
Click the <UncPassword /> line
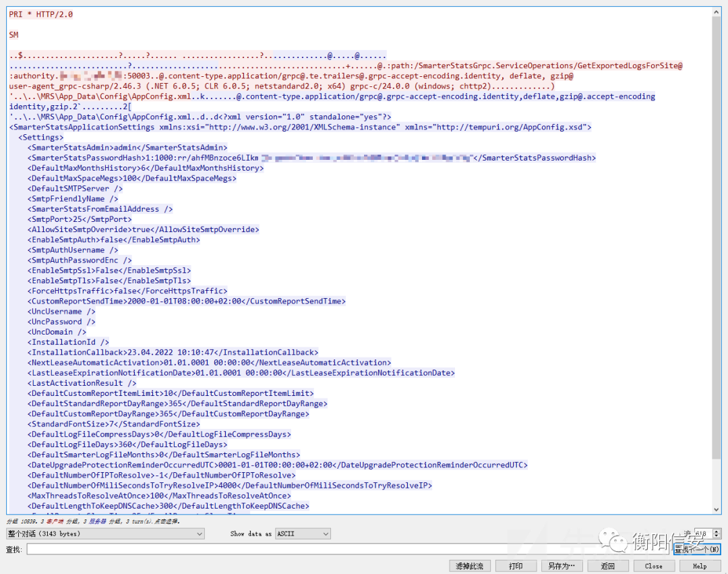tap(61, 321)
